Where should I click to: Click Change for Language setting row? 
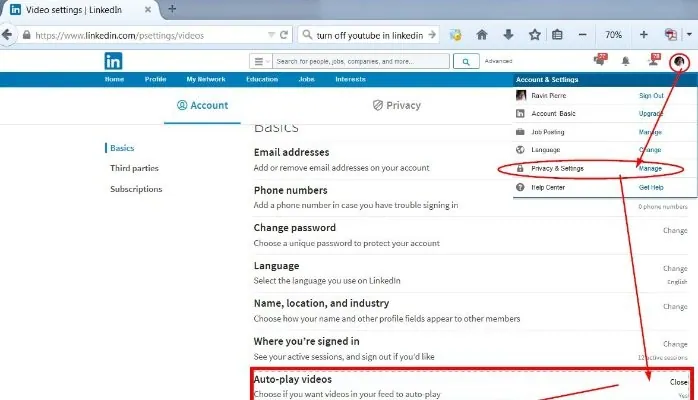[675, 268]
